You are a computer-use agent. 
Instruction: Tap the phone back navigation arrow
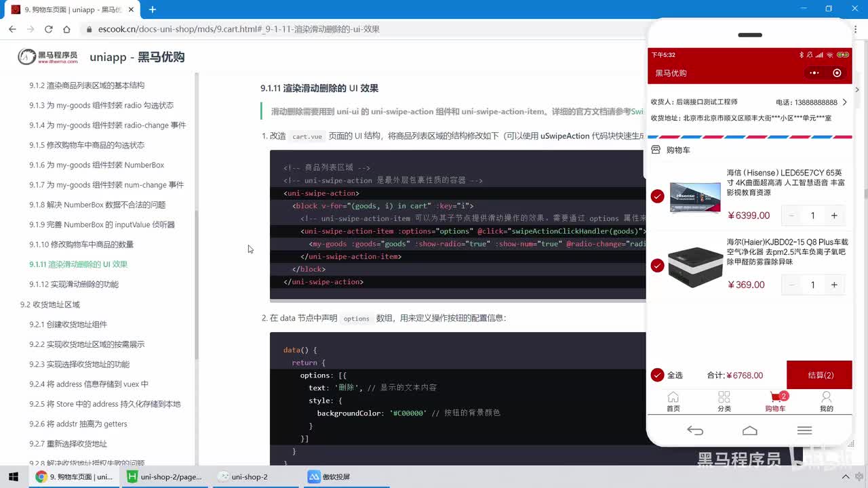click(695, 430)
